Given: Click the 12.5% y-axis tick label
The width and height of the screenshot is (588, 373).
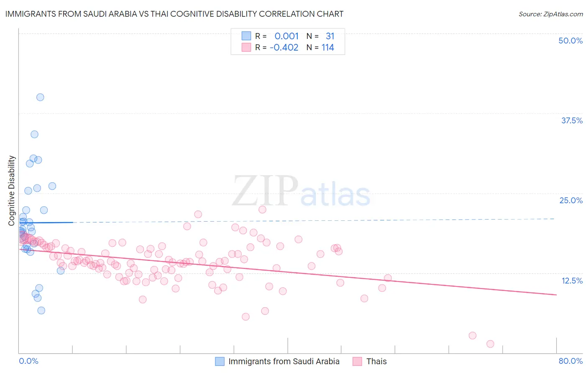Looking at the screenshot, I should click(x=572, y=281).
